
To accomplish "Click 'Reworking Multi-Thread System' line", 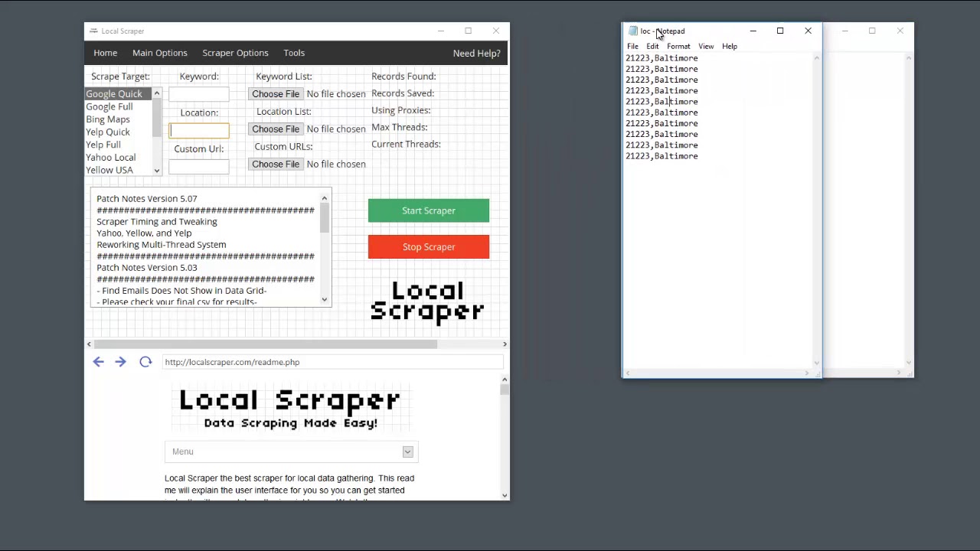I will [162, 244].
